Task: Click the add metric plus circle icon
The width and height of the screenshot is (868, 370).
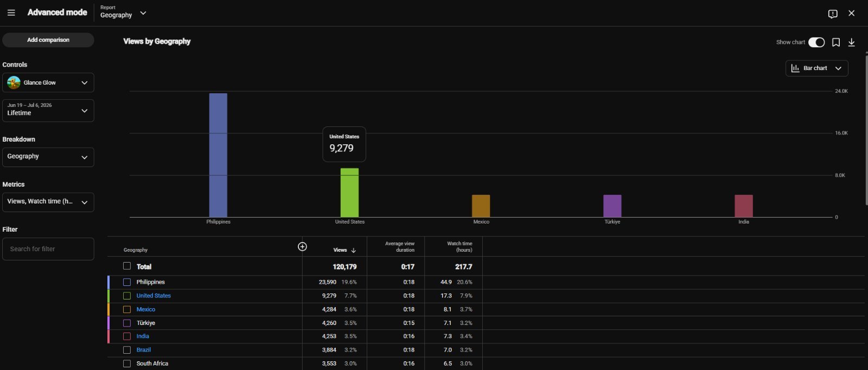Action: click(302, 247)
